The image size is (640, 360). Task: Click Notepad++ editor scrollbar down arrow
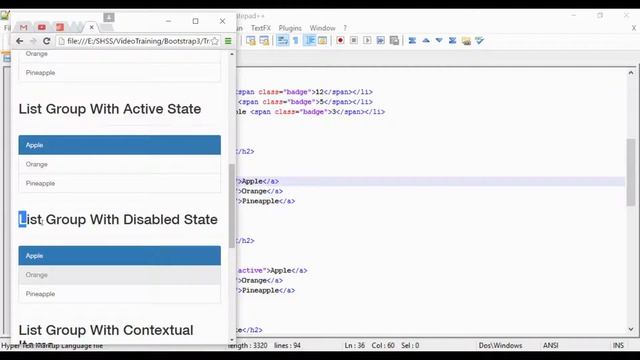[x=631, y=329]
